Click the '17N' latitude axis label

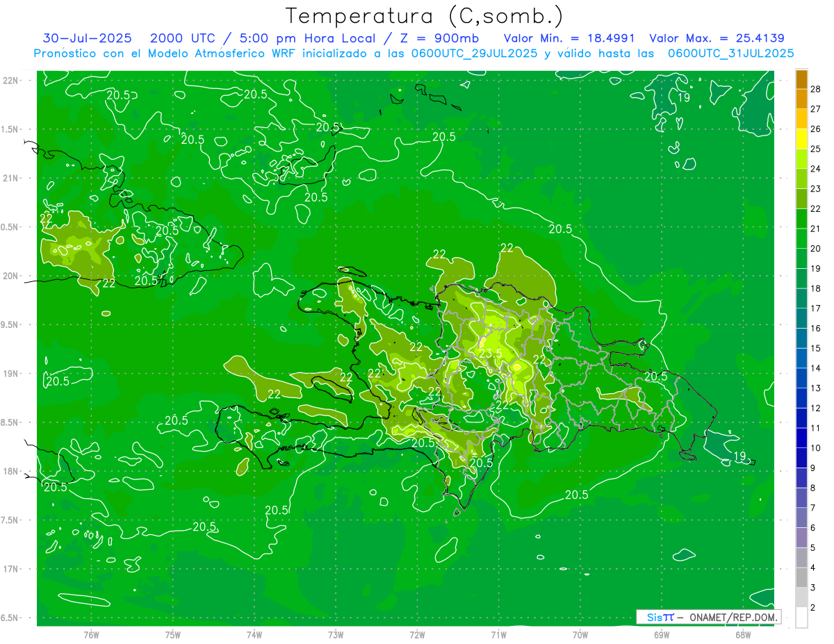tap(10, 569)
